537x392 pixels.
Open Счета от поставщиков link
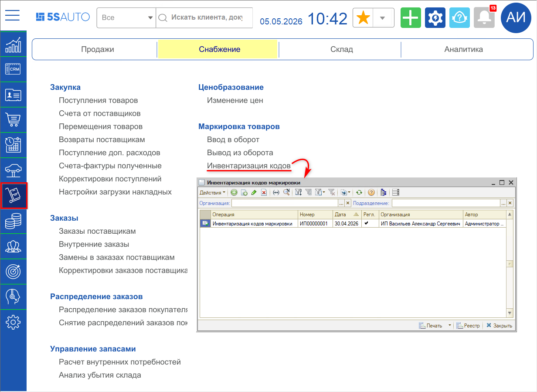click(x=100, y=113)
